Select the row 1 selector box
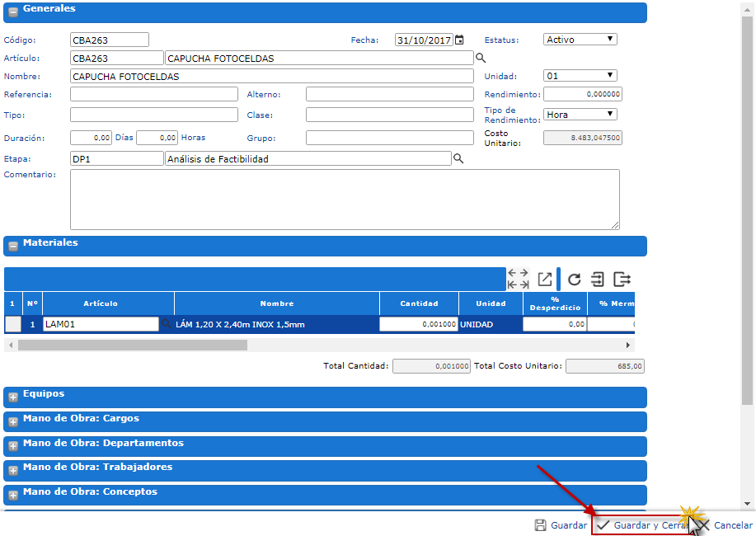The image size is (756, 536). pyautogui.click(x=13, y=324)
